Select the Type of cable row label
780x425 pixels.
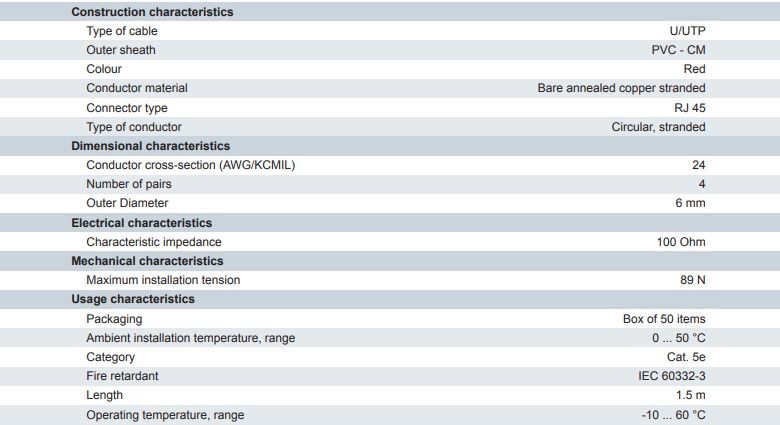pos(122,31)
